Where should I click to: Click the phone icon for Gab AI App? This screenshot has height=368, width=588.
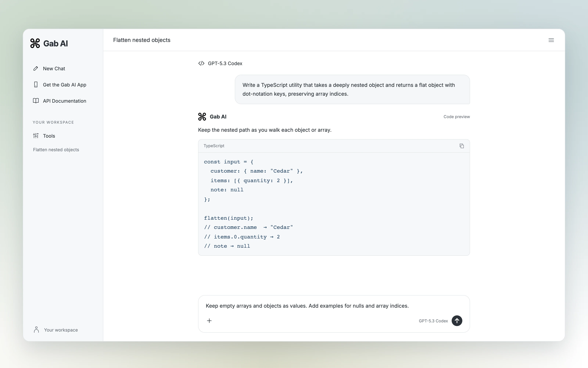point(36,85)
